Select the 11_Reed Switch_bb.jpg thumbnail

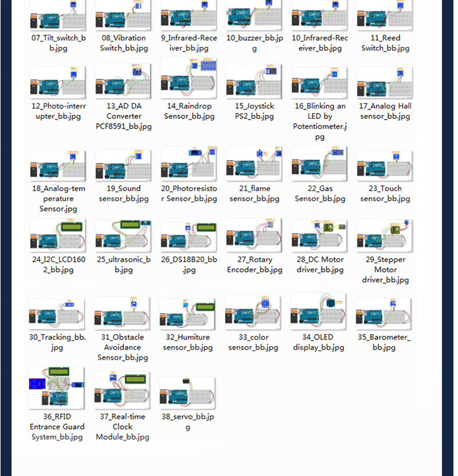[385, 15]
